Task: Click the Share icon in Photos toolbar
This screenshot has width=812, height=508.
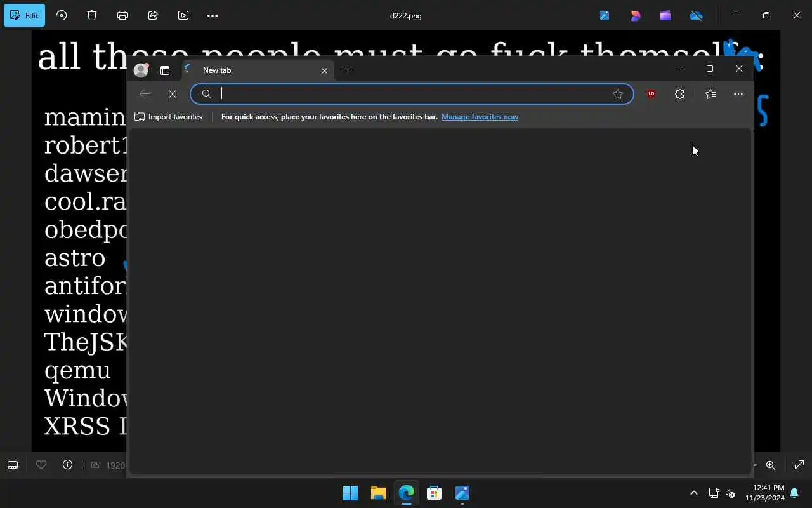Action: click(x=153, y=15)
